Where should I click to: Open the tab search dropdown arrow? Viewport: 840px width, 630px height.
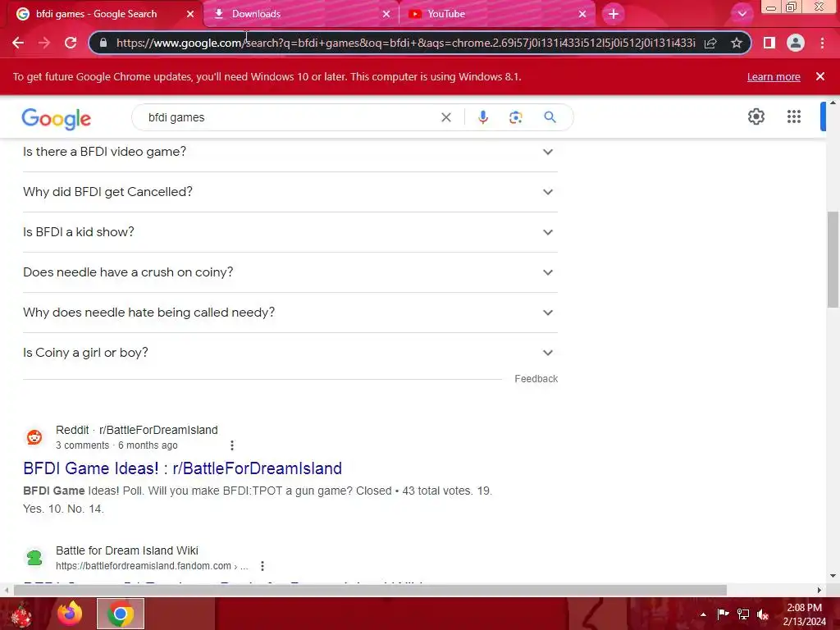pyautogui.click(x=742, y=14)
